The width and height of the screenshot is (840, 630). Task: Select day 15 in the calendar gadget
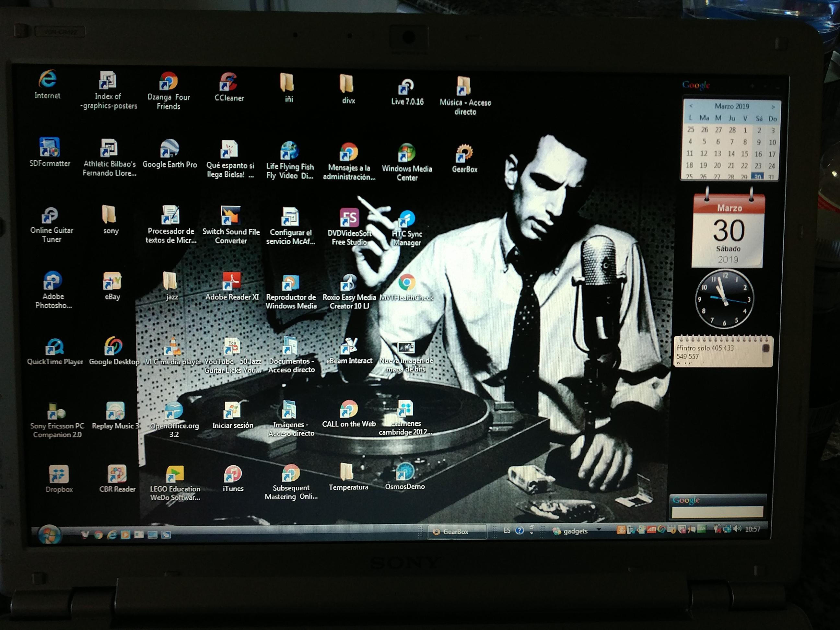[745, 154]
